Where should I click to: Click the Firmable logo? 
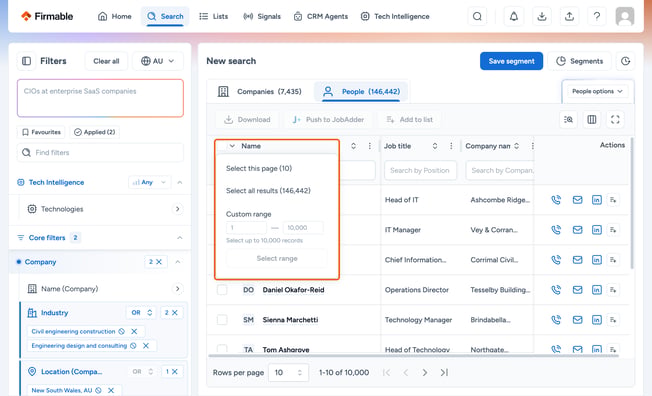[x=47, y=16]
